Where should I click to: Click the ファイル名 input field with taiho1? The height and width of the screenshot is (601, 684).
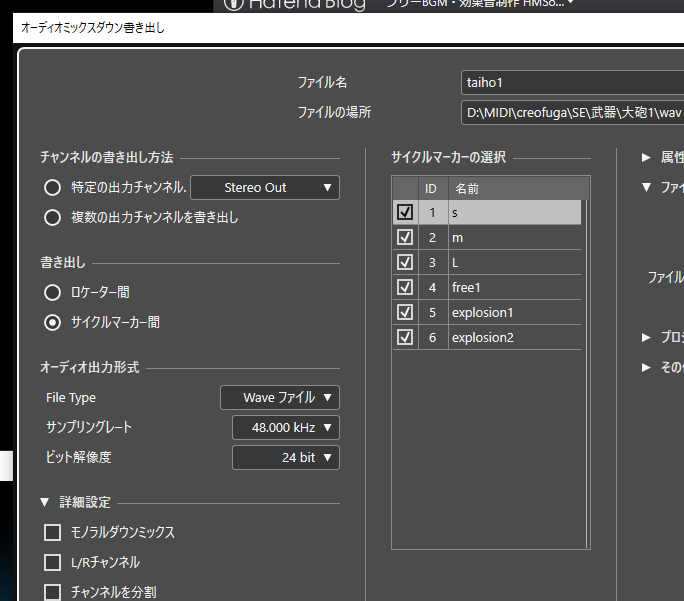point(572,82)
